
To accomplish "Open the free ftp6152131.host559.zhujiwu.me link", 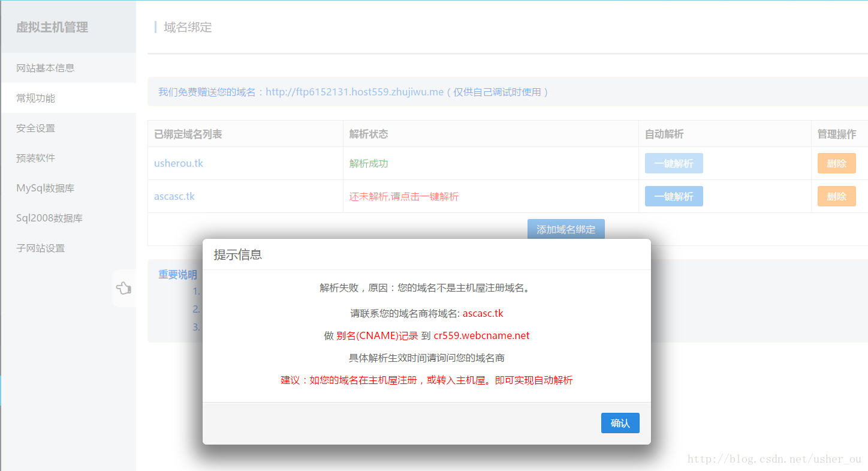I will [354, 92].
